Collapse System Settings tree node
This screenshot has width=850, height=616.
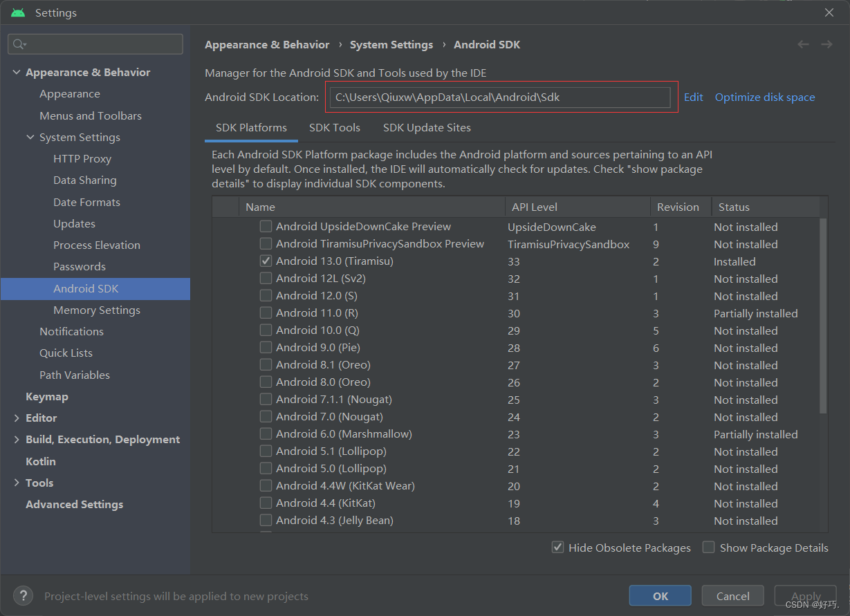coord(30,137)
